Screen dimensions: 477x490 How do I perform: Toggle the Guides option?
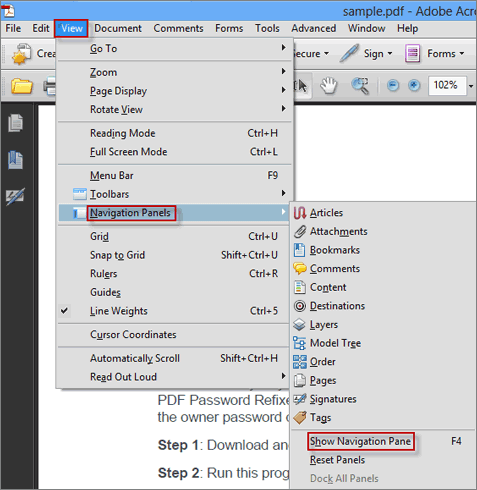point(173,292)
